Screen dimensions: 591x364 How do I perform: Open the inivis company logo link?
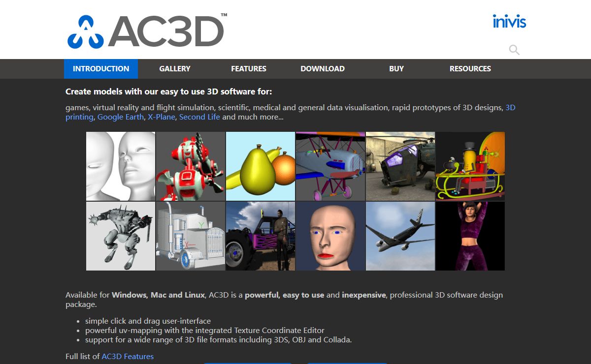coord(509,21)
